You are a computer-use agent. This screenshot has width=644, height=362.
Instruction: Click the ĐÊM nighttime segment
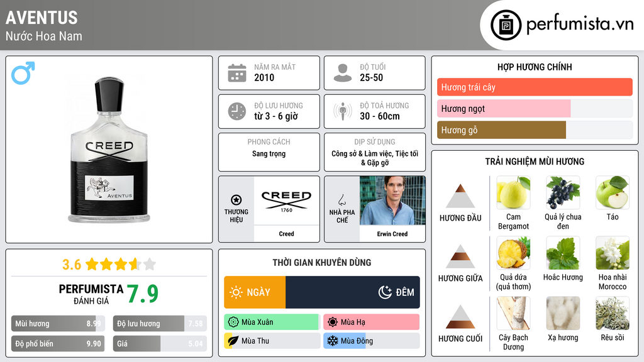pyautogui.click(x=352, y=292)
